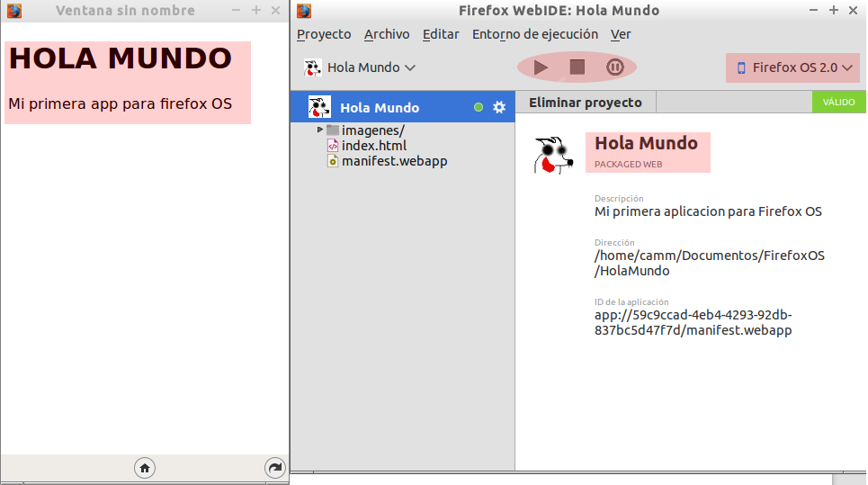Click the app ID text app://59c9ccad…

(x=694, y=323)
